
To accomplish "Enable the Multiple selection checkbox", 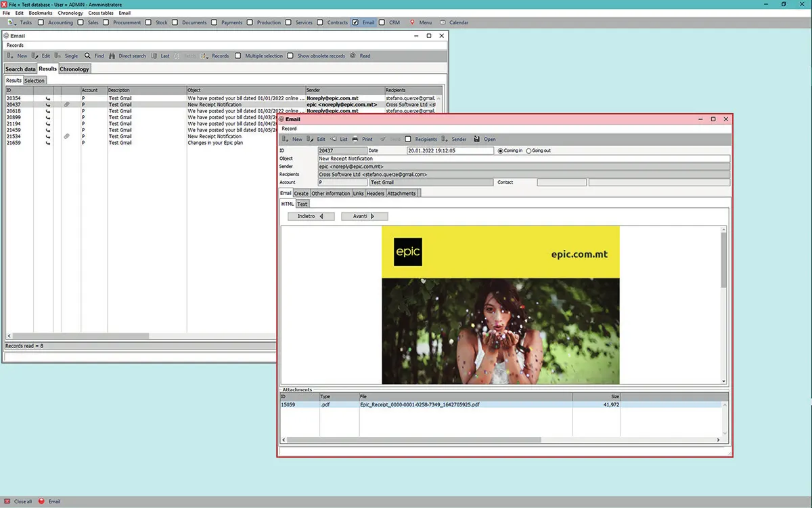I will [238, 56].
